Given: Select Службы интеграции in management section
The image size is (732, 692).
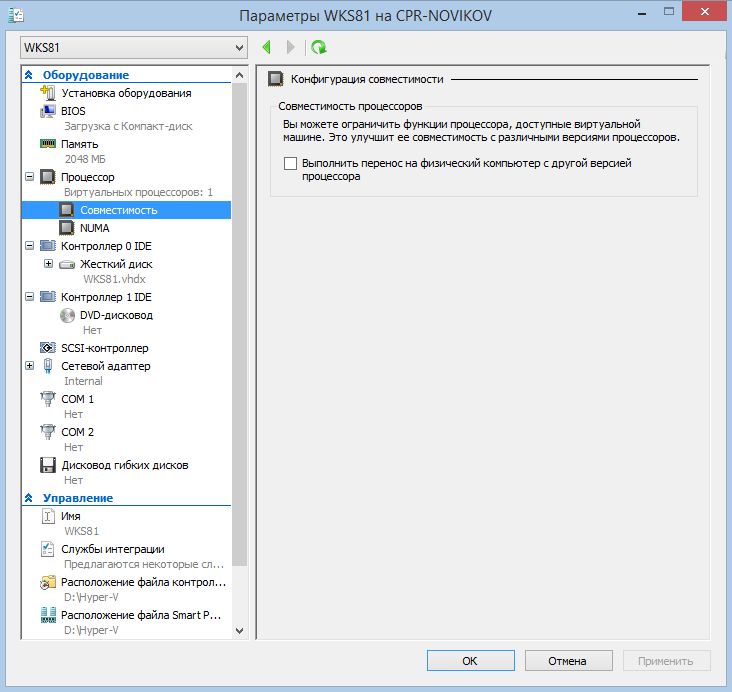Looking at the screenshot, I should (x=112, y=549).
